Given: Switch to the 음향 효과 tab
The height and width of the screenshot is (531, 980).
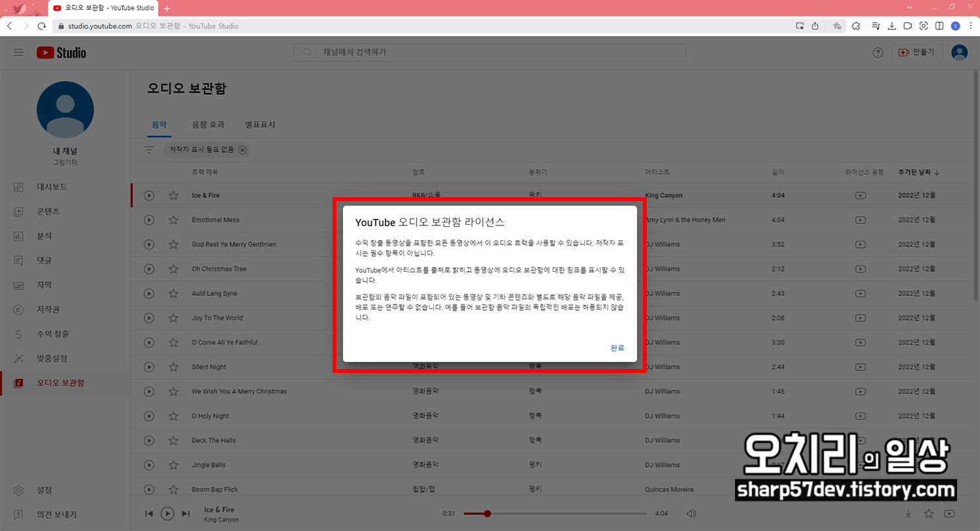Looking at the screenshot, I should tap(208, 125).
